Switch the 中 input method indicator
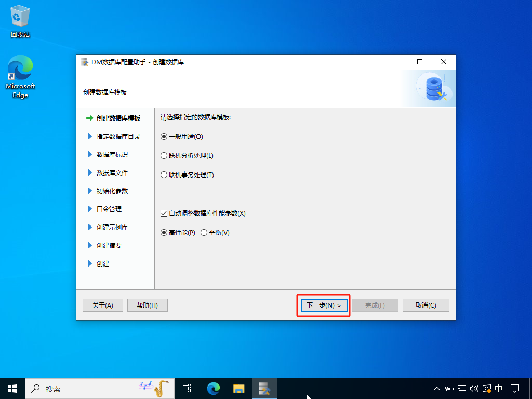 [498, 389]
